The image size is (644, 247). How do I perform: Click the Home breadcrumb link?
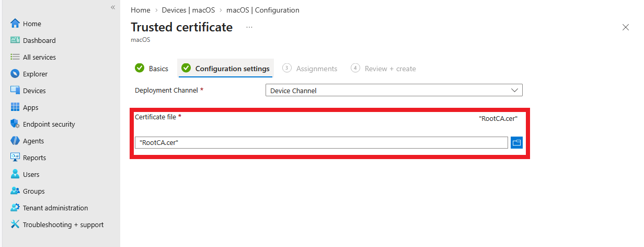pos(140,10)
